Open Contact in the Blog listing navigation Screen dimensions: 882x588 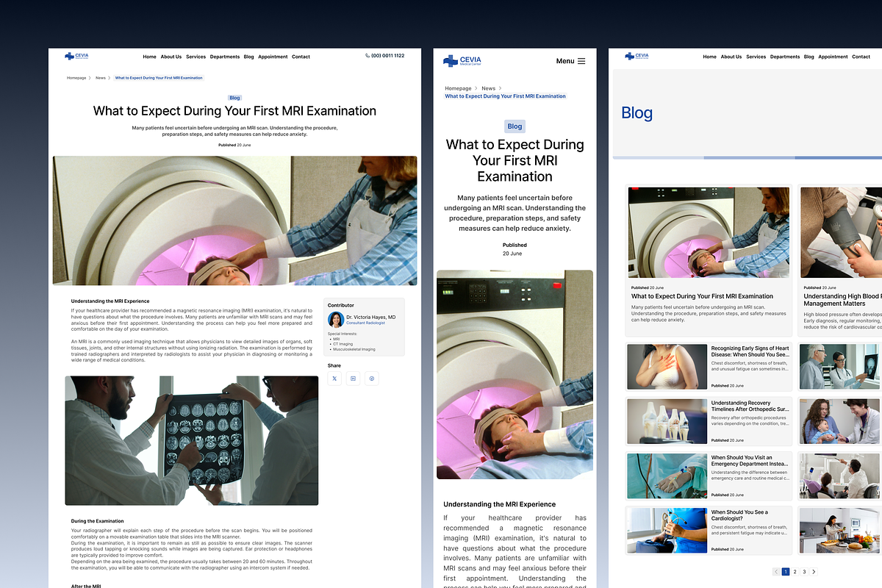(861, 57)
